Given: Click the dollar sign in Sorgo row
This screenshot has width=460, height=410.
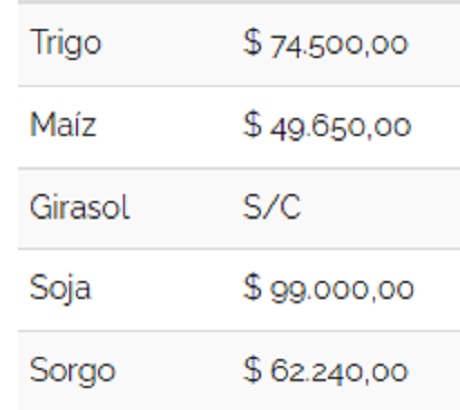Looking at the screenshot, I should [252, 369].
